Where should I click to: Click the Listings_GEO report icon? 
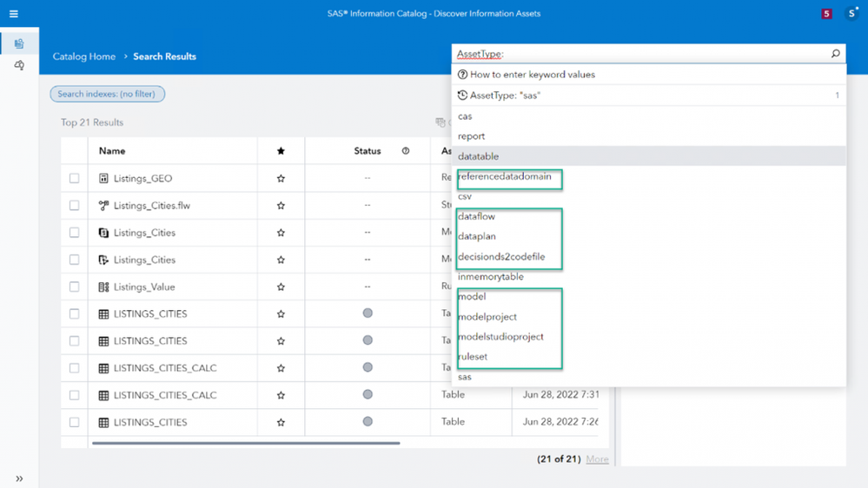103,178
